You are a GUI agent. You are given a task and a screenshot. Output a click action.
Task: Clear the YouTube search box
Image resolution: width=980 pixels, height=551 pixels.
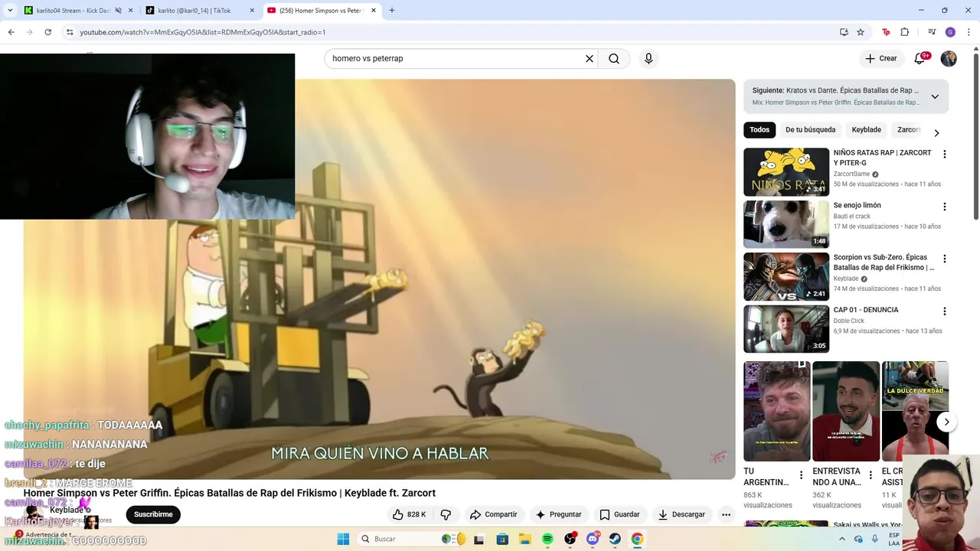tap(590, 58)
